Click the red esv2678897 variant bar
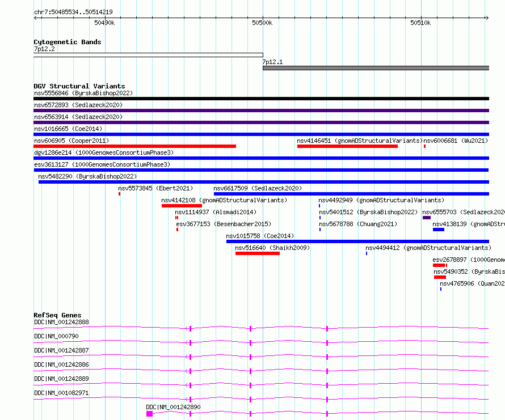The image size is (505, 420). pos(440,265)
